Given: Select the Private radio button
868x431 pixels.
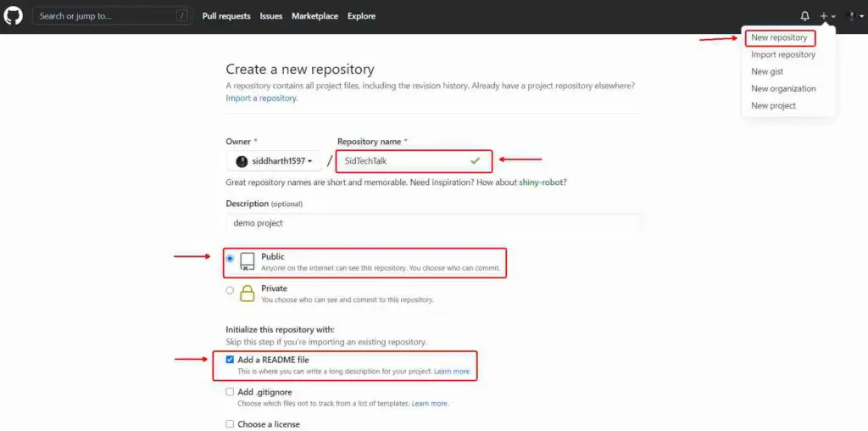Looking at the screenshot, I should tap(231, 290).
